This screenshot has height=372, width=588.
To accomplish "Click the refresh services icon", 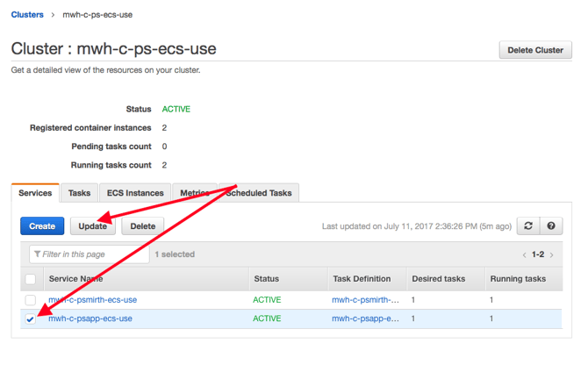I will click(x=528, y=225).
